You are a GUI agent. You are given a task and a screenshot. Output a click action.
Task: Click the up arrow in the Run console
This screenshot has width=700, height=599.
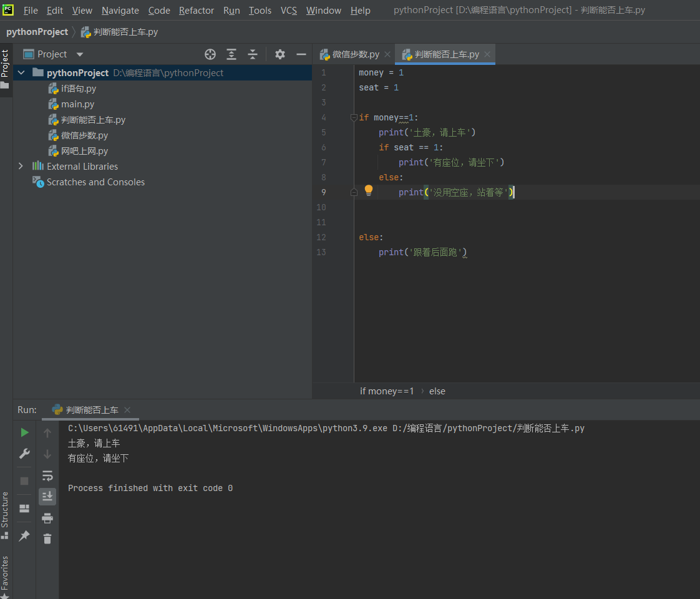47,432
